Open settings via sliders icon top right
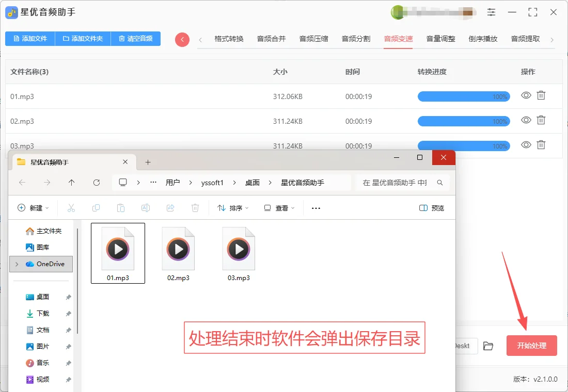The height and width of the screenshot is (392, 568). 491,12
